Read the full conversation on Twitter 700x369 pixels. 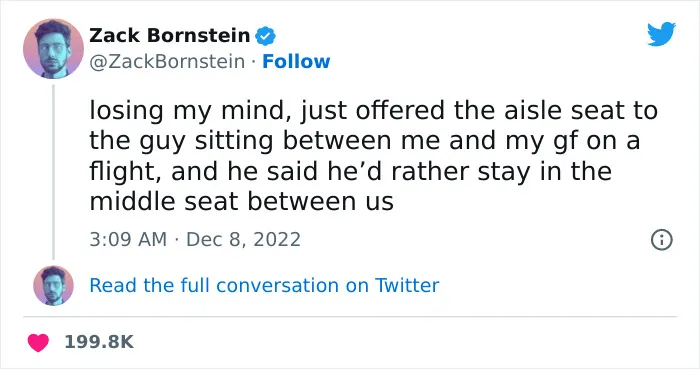(x=264, y=286)
